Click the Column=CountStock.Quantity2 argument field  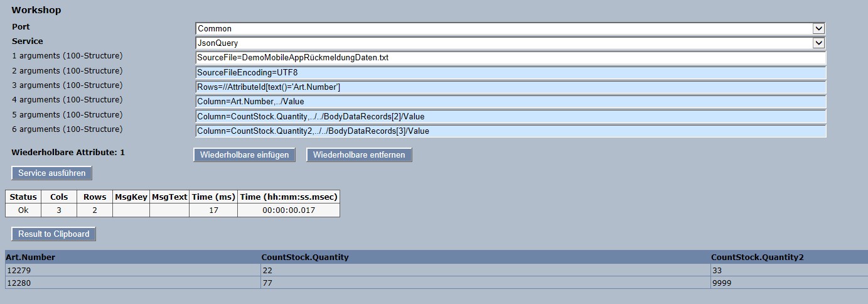click(511, 131)
